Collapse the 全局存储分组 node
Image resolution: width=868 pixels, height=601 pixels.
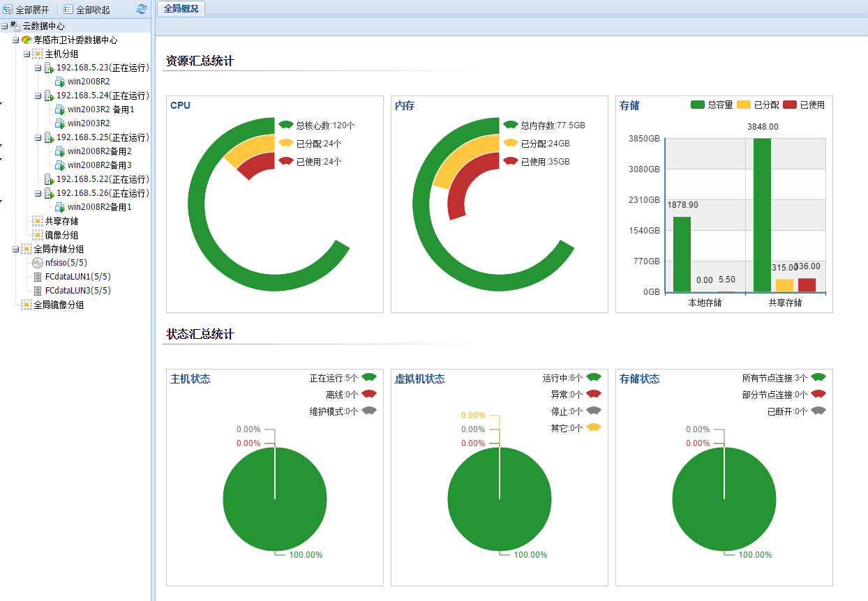click(x=16, y=249)
